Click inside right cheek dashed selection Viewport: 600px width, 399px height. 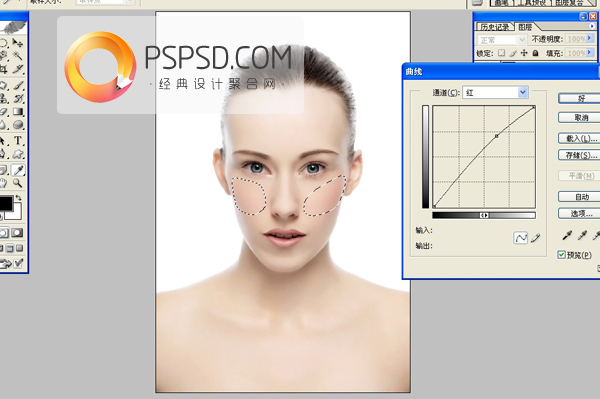pos(324,196)
